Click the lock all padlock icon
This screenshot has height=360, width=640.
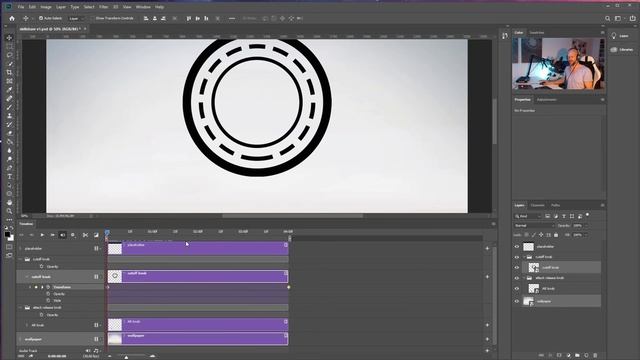click(556, 235)
